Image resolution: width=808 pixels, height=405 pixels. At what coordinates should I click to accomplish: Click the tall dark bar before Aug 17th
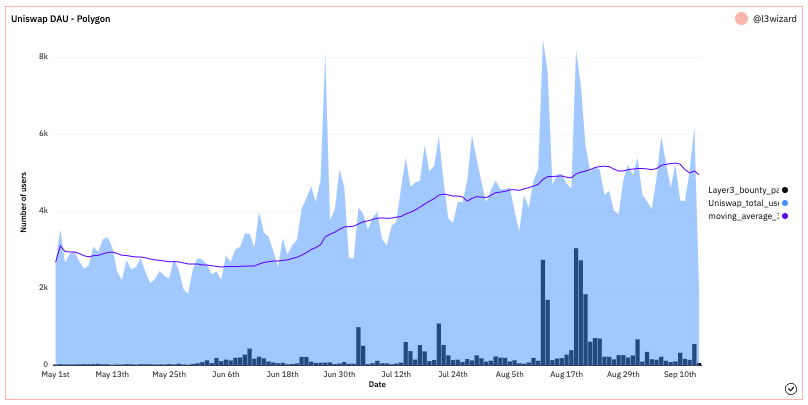(543, 312)
